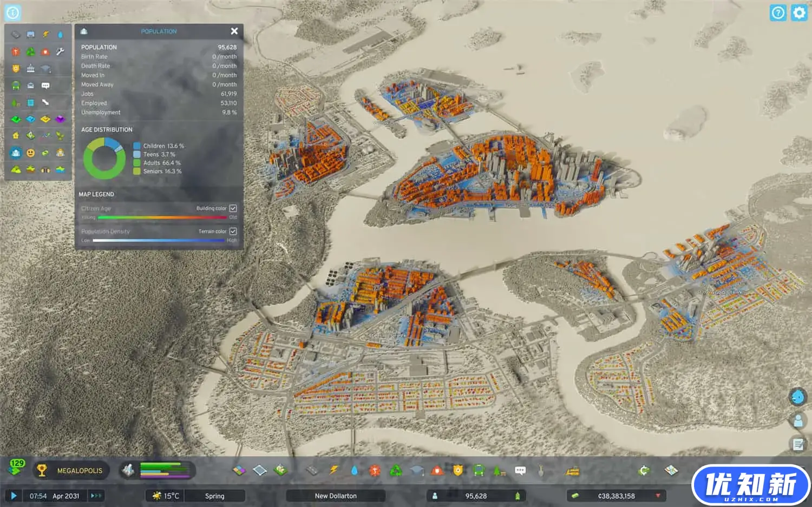The height and width of the screenshot is (507, 812).
Task: Close the Population info panel
Action: pos(234,31)
